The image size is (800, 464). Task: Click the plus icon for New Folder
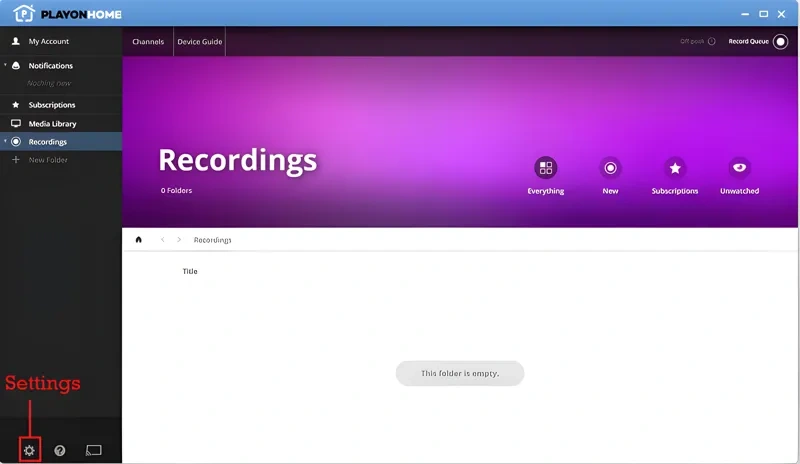coord(16,160)
